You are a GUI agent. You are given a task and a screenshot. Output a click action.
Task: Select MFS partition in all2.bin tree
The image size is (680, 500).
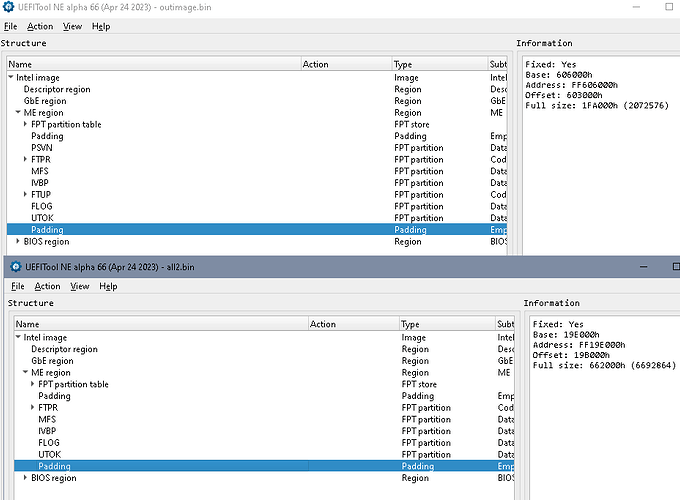(47, 419)
